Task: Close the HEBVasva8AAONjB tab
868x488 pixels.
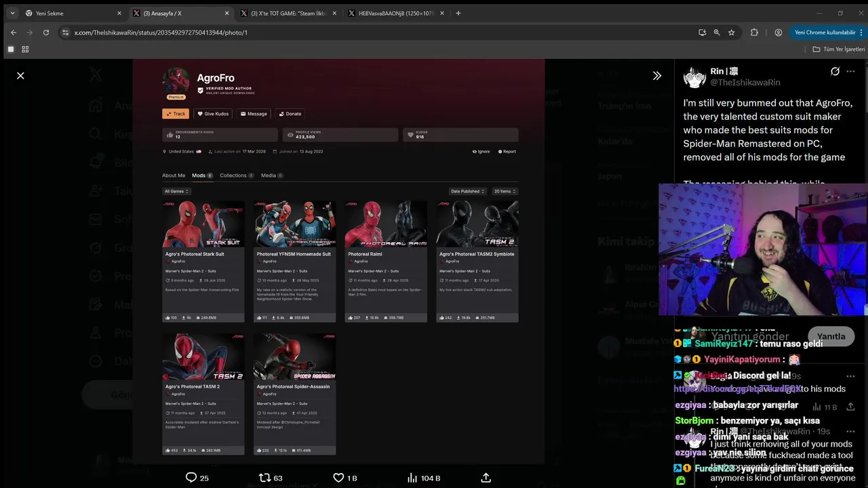Action: click(x=442, y=13)
